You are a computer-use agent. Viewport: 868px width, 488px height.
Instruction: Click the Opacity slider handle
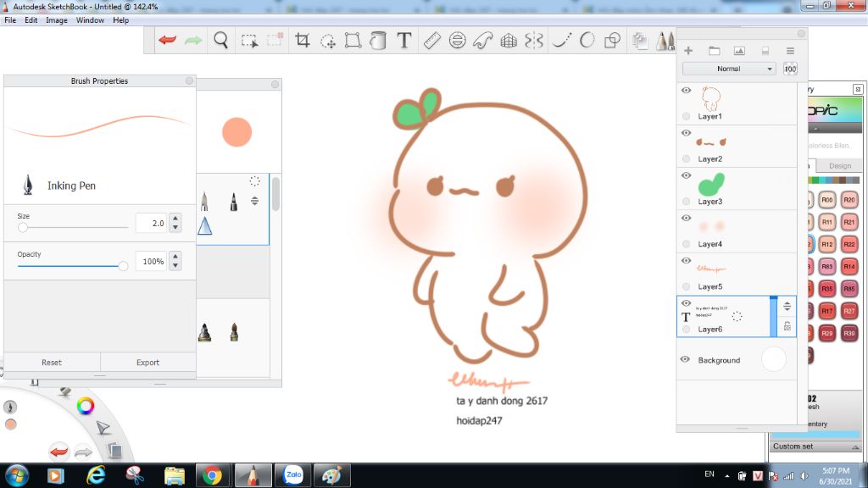(x=123, y=266)
